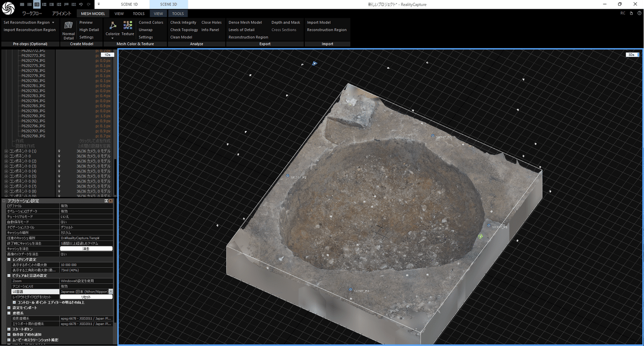Viewport: 644px width, 346px height.
Task: Close the アプリケーション設定 panel
Action: [x=111, y=201]
